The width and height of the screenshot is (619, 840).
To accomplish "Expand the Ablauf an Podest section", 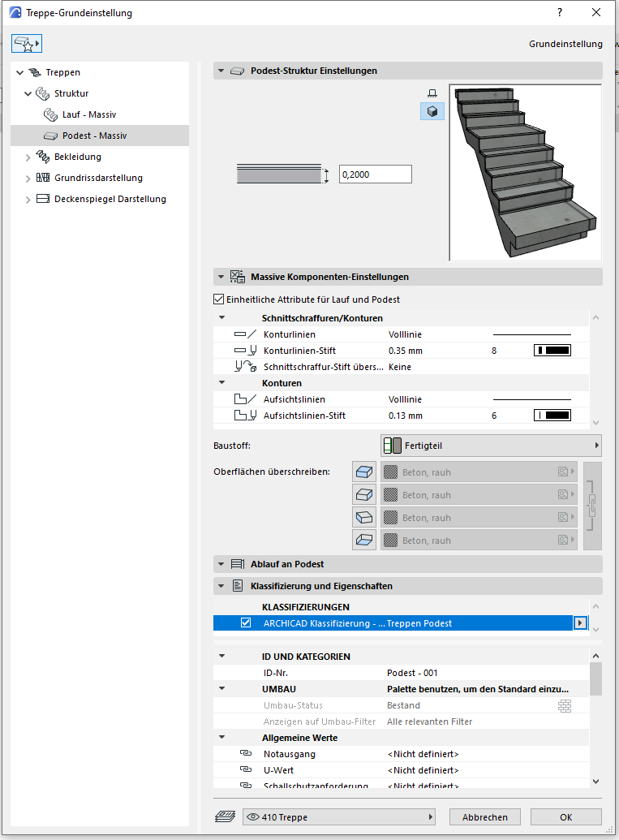I will pyautogui.click(x=221, y=564).
